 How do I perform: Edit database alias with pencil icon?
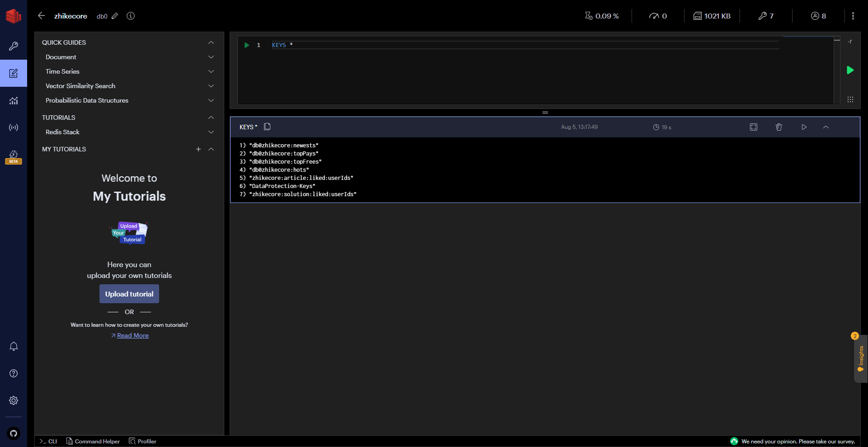coord(115,16)
